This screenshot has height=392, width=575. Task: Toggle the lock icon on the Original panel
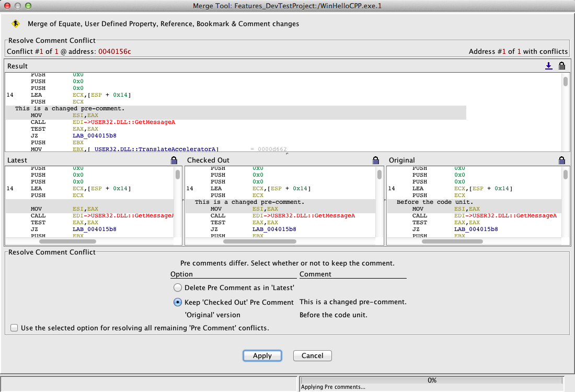(562, 160)
